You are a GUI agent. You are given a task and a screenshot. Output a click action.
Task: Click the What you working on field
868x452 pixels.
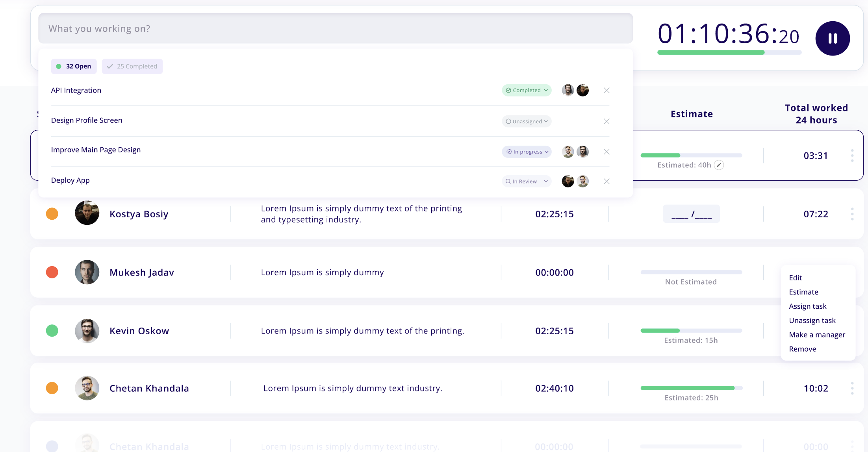point(335,28)
